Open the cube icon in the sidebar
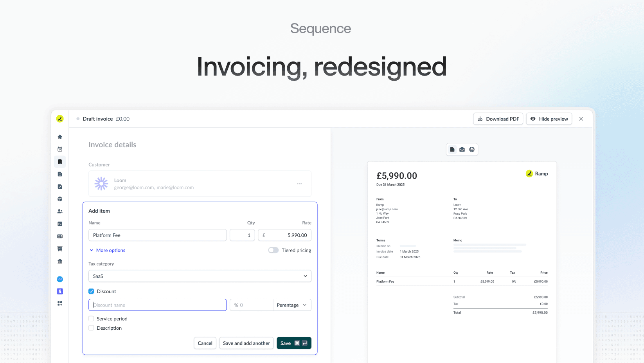The width and height of the screenshot is (644, 363). tap(60, 199)
